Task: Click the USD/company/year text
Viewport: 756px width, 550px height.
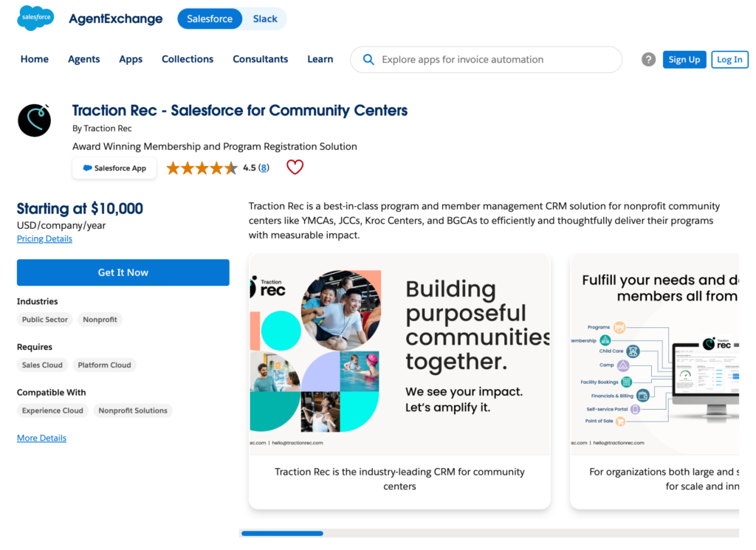Action: 61,225
